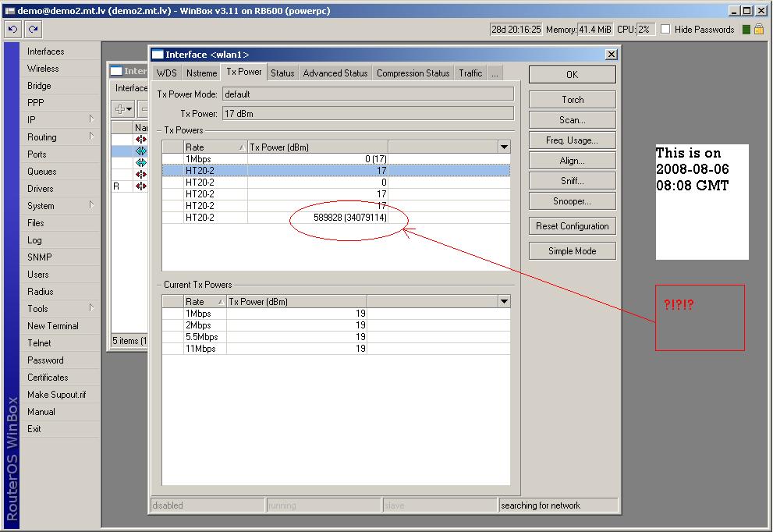
Task: Click the padlock icon at top right
Action: coord(759,29)
